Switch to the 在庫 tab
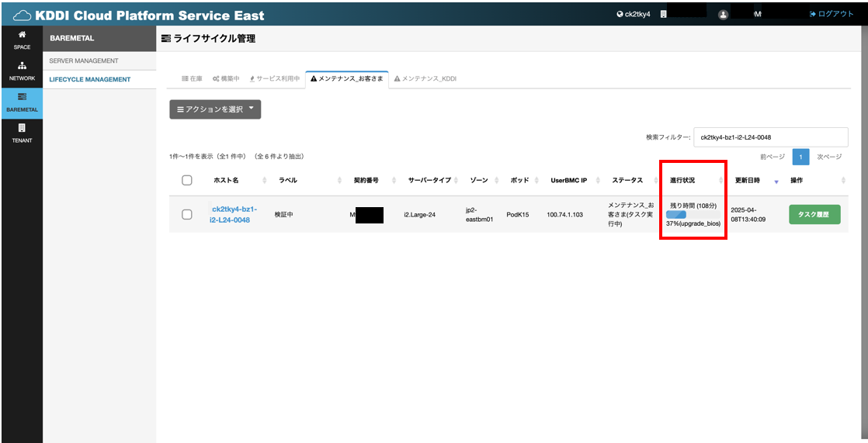The width and height of the screenshot is (868, 443). tap(192, 79)
